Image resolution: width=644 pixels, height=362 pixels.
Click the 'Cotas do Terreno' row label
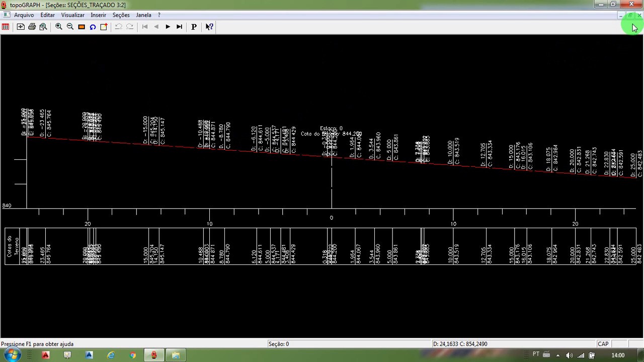[x=12, y=246]
